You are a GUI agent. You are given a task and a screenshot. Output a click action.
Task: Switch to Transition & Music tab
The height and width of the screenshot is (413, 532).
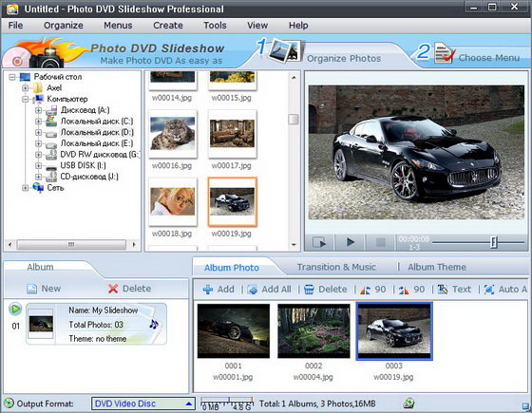336,267
